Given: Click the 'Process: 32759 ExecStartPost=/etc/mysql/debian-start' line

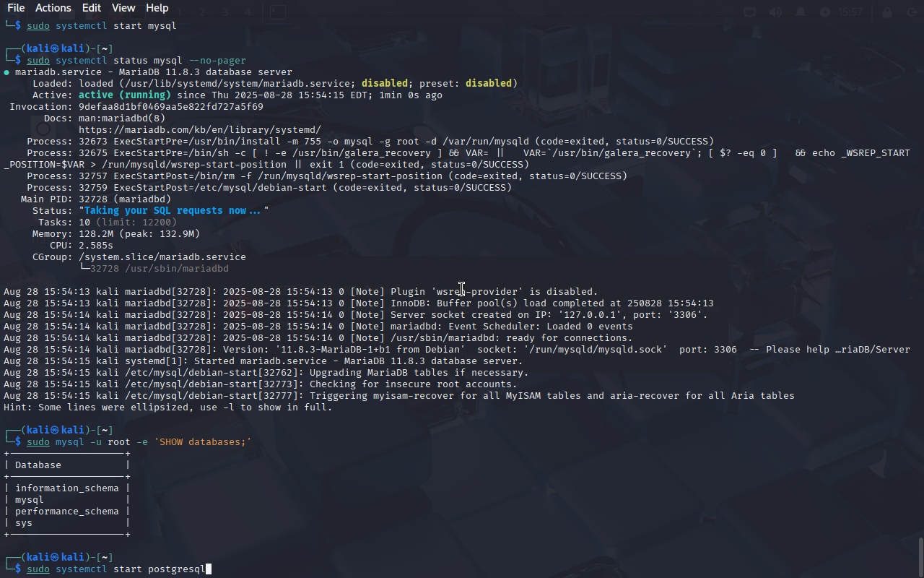Looking at the screenshot, I should pyautogui.click(x=269, y=187).
